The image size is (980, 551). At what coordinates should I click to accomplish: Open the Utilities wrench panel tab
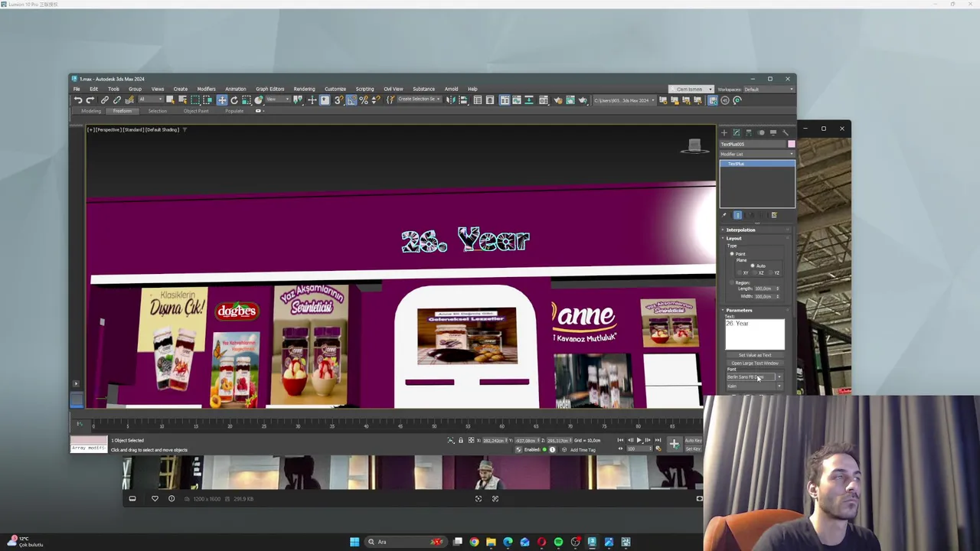coord(785,132)
